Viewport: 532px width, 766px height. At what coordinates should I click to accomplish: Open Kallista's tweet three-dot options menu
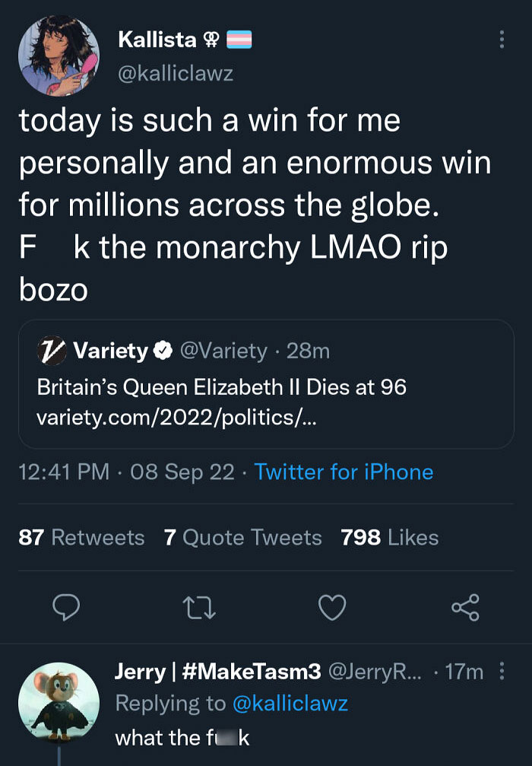pyautogui.click(x=501, y=40)
